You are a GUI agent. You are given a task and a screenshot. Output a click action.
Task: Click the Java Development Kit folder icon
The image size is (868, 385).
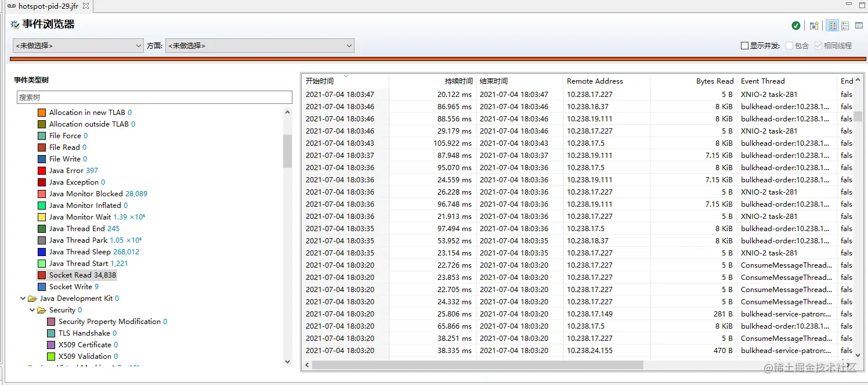(32, 298)
